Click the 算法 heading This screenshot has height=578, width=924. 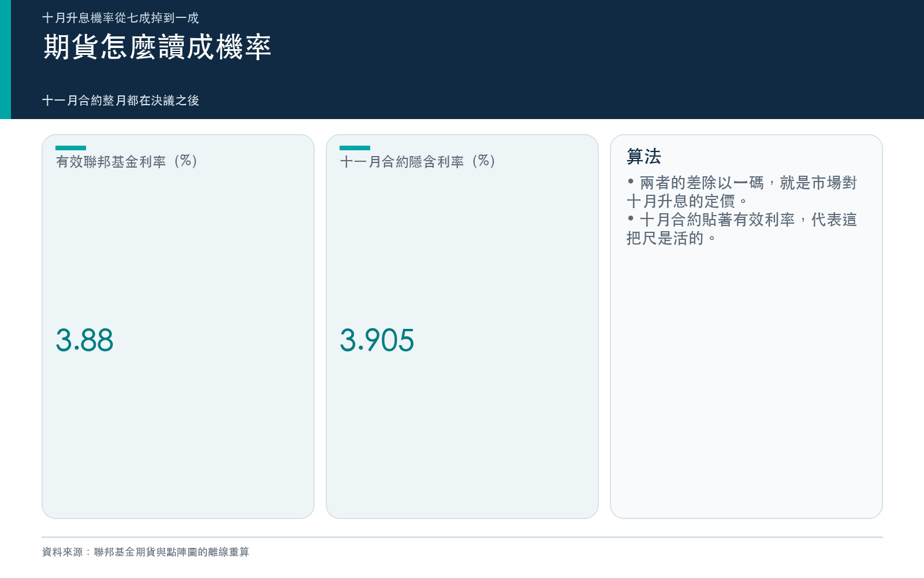click(x=643, y=157)
